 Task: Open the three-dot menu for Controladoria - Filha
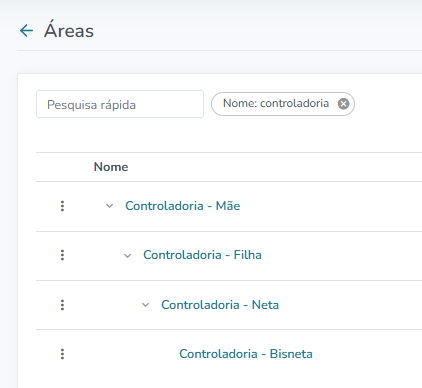(62, 255)
